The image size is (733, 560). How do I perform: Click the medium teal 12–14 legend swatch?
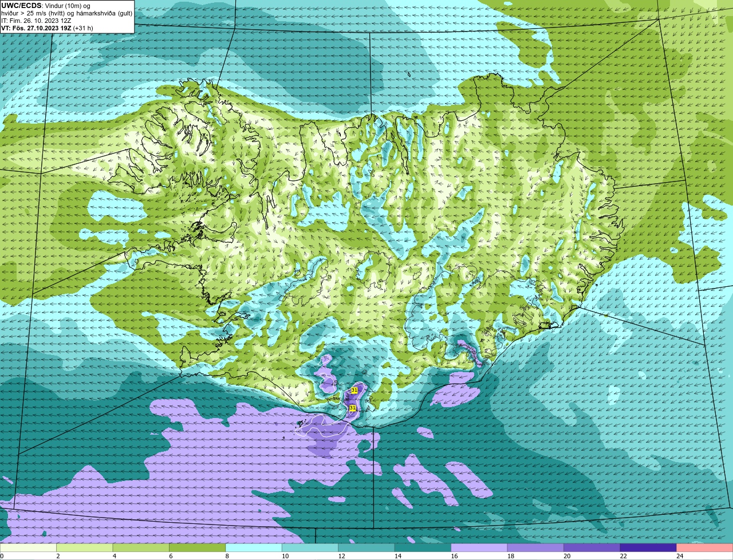click(x=366, y=548)
